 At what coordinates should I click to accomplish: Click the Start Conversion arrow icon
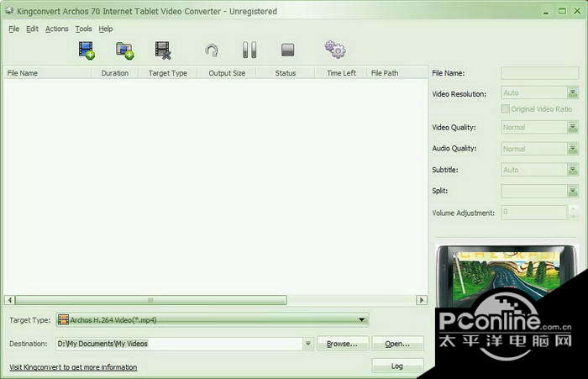click(x=212, y=50)
